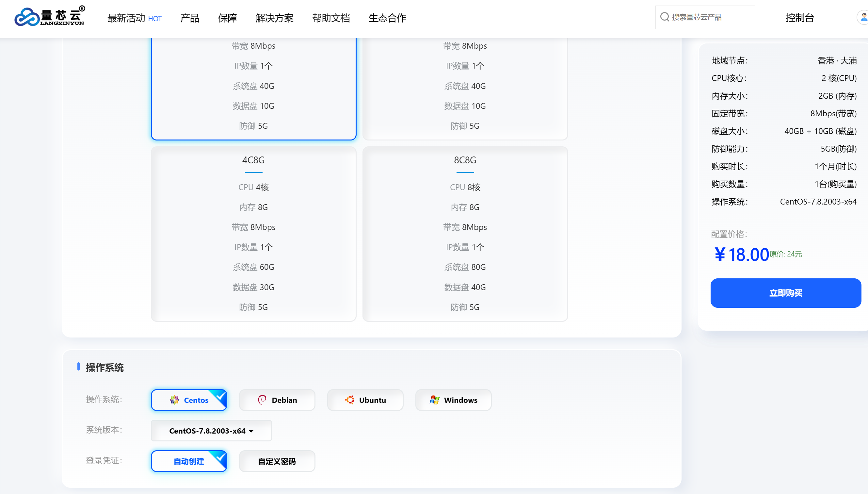Choose the 4C8G configuration card
The width and height of the screenshot is (868, 494).
[253, 234]
